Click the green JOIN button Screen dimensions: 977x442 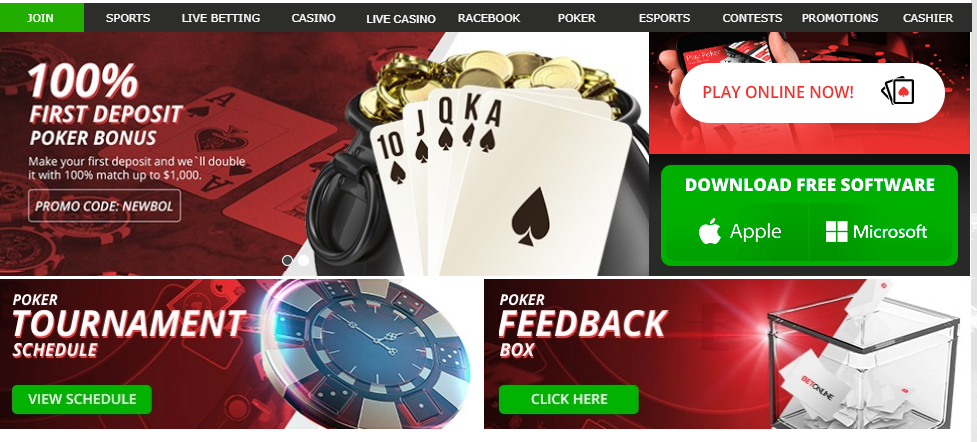pyautogui.click(x=42, y=17)
